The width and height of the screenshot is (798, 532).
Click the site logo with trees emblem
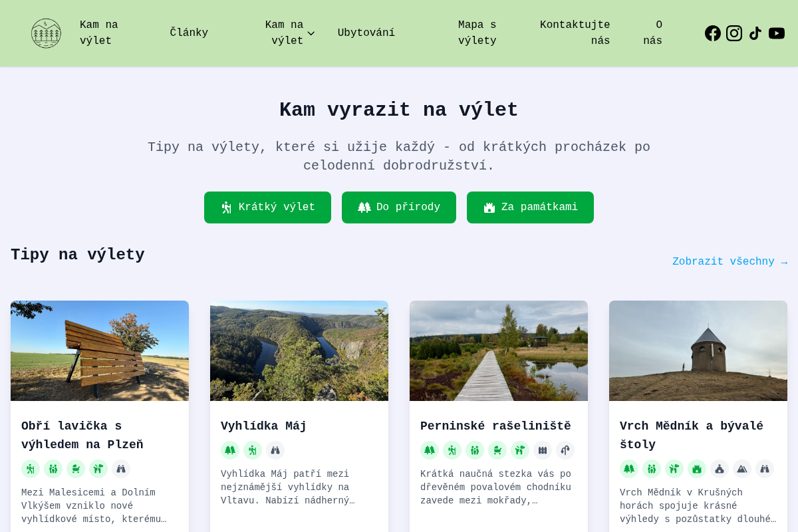click(46, 33)
